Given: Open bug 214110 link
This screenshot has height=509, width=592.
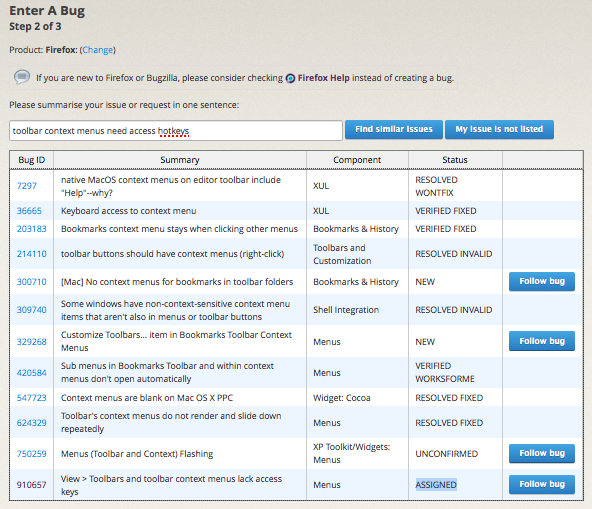Looking at the screenshot, I should click(32, 254).
